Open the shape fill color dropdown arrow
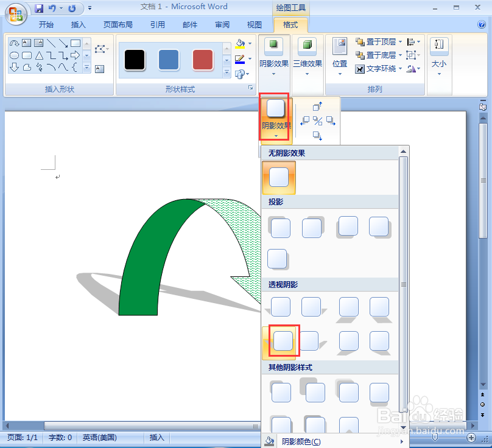 click(x=250, y=44)
